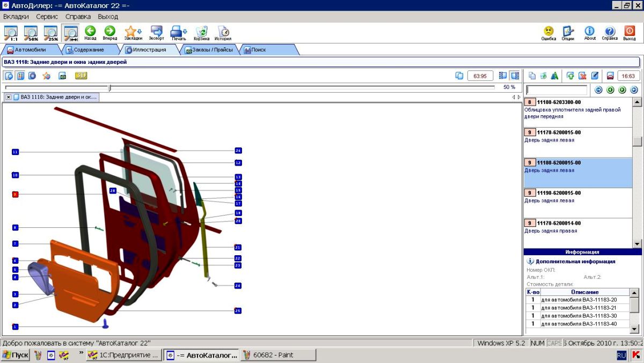This screenshot has height=363, width=644.
Task: Click the green up-arrow add icon
Action: [570, 76]
